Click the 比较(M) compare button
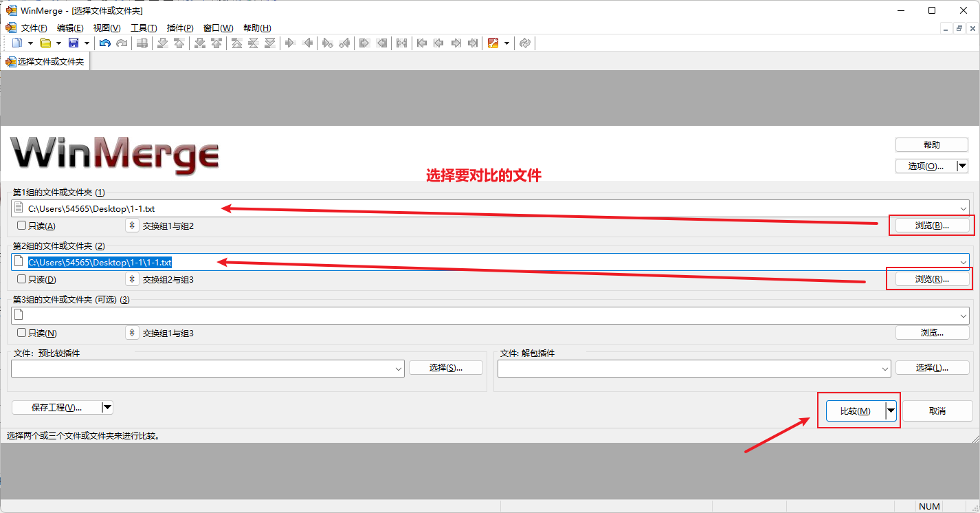 pos(856,411)
